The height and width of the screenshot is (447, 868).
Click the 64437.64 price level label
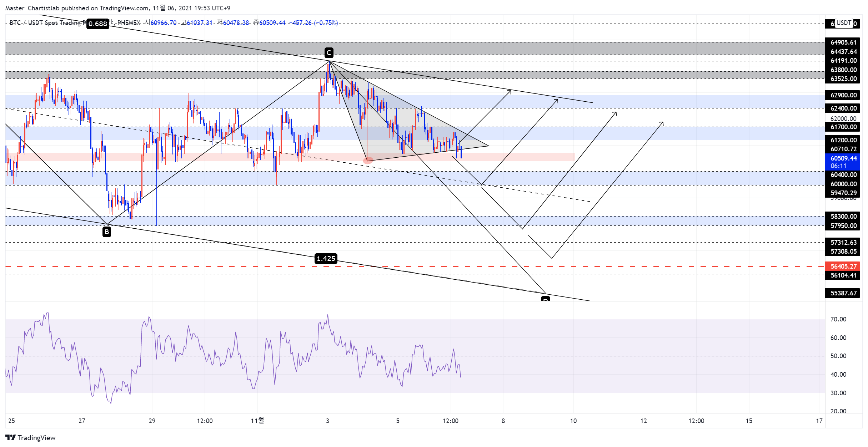(x=843, y=52)
